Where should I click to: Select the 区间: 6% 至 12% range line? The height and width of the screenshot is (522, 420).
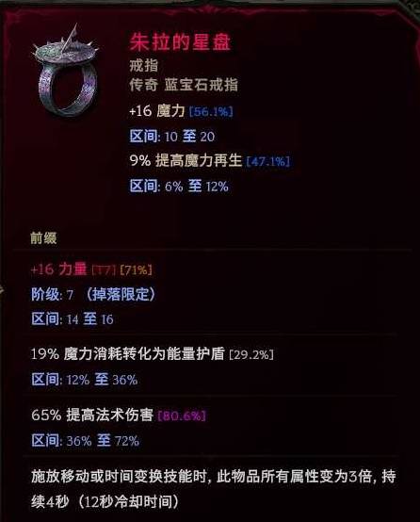coord(179,187)
